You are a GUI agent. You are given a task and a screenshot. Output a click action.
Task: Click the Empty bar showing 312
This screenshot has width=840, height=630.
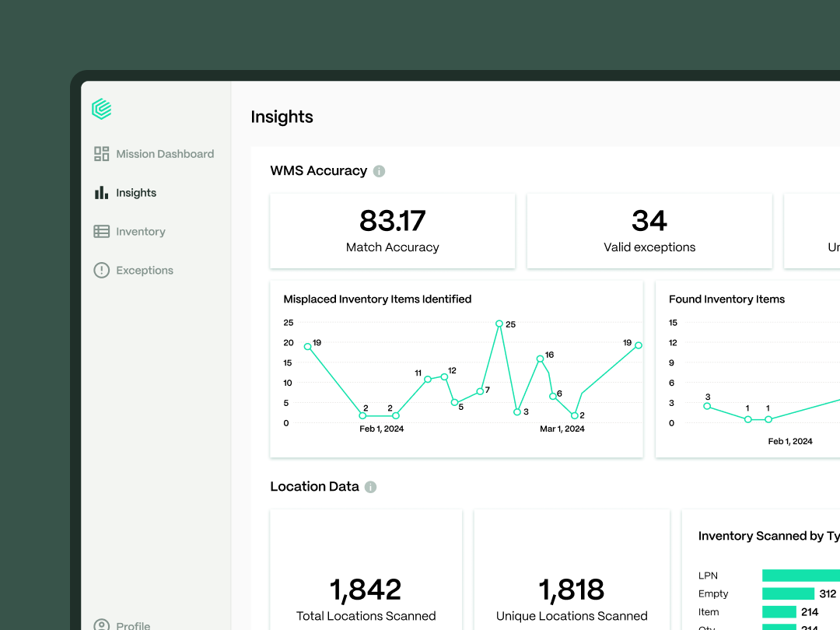(x=788, y=593)
